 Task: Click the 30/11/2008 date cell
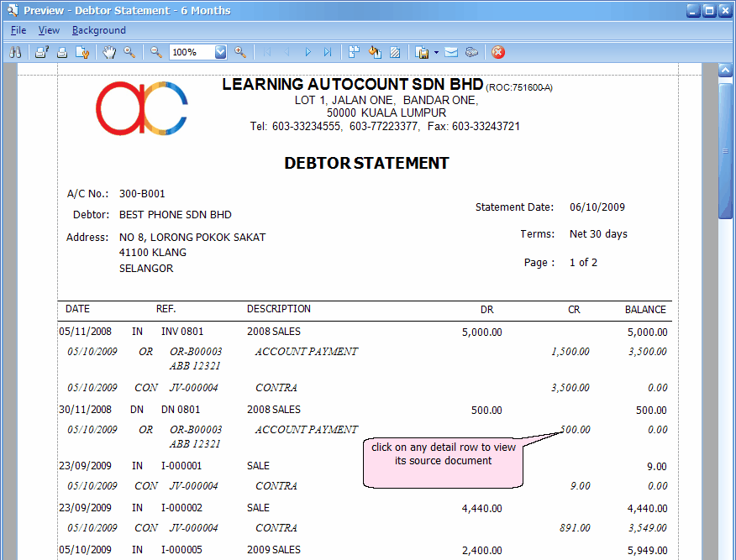pyautogui.click(x=86, y=410)
